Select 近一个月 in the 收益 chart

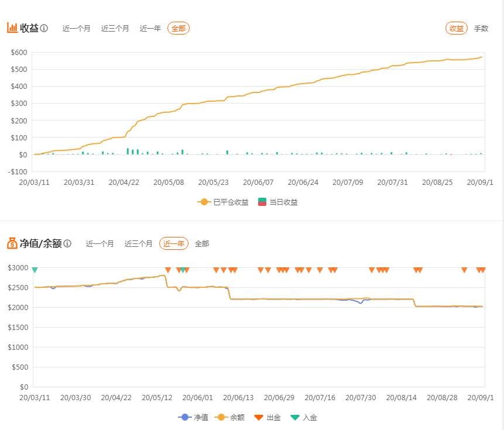[x=77, y=28]
